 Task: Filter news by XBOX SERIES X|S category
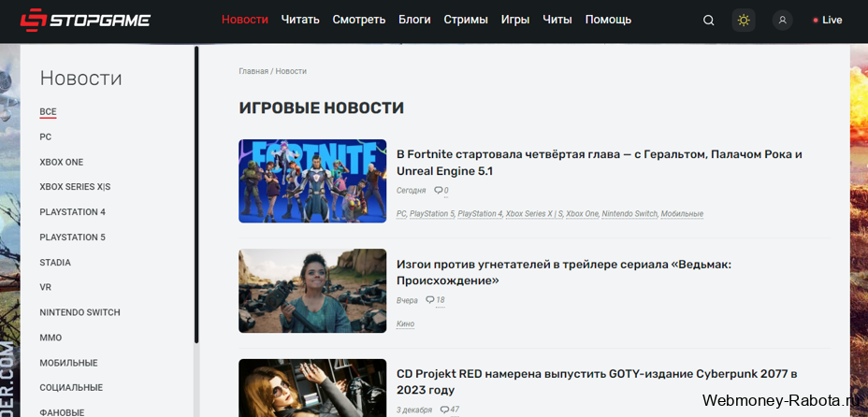(75, 187)
